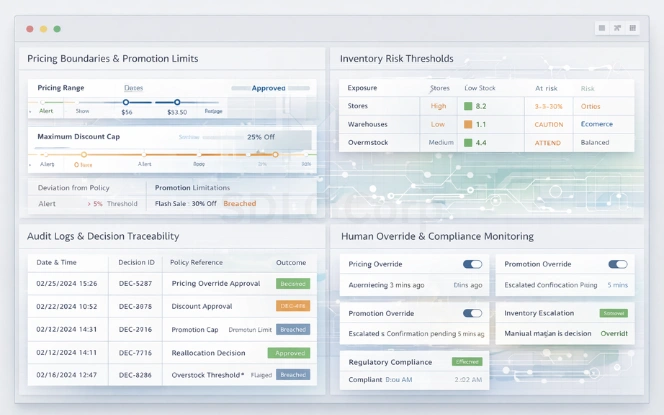Click the right orange handle on Discount Cap slider
This screenshot has width=664, height=415.
point(275,155)
